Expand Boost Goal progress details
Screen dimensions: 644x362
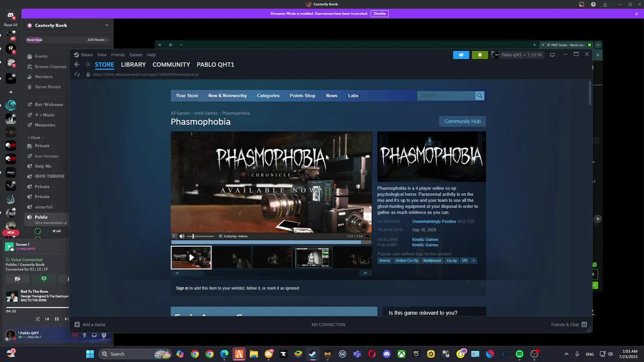click(x=68, y=40)
